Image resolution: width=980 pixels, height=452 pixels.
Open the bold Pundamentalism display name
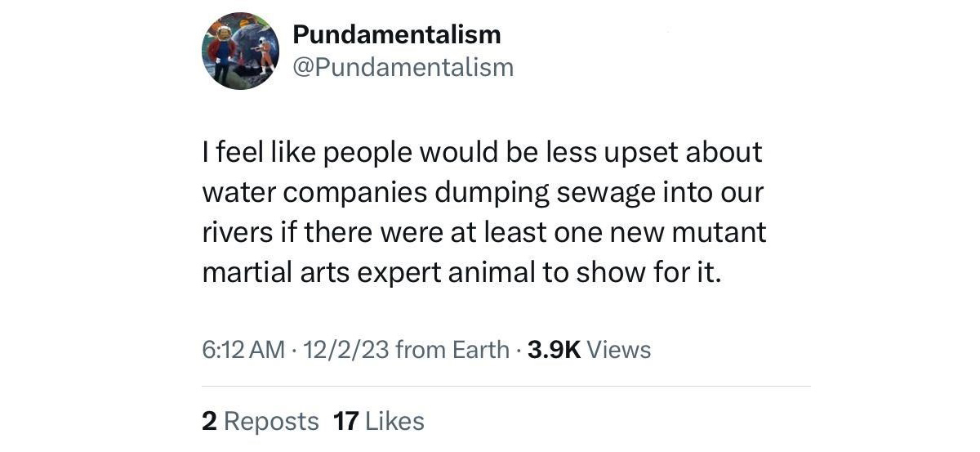tap(396, 34)
